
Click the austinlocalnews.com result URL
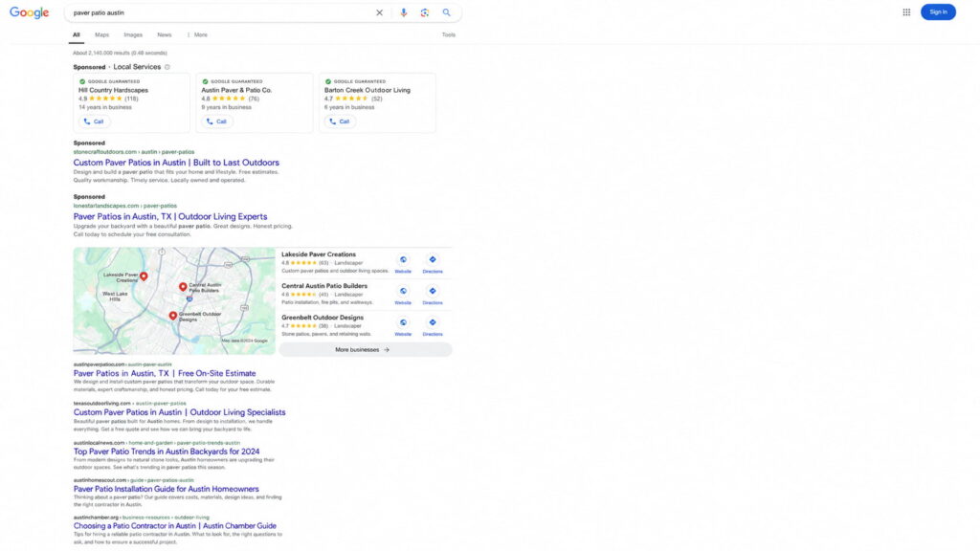tap(156, 442)
